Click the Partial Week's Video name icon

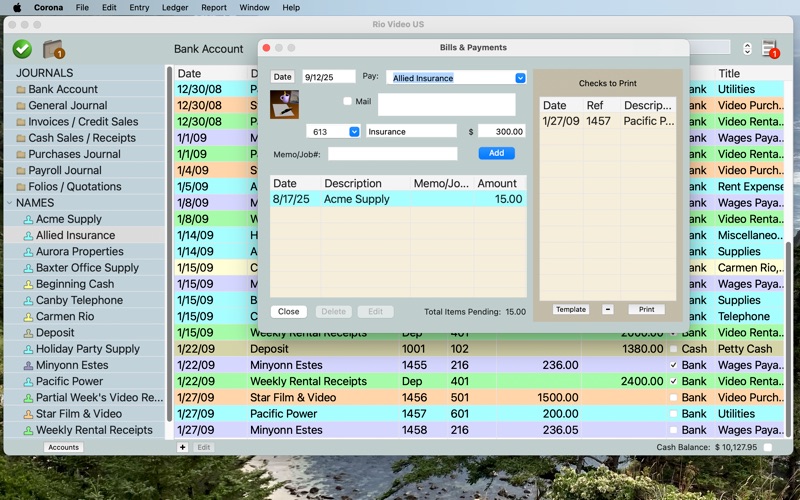click(29, 397)
